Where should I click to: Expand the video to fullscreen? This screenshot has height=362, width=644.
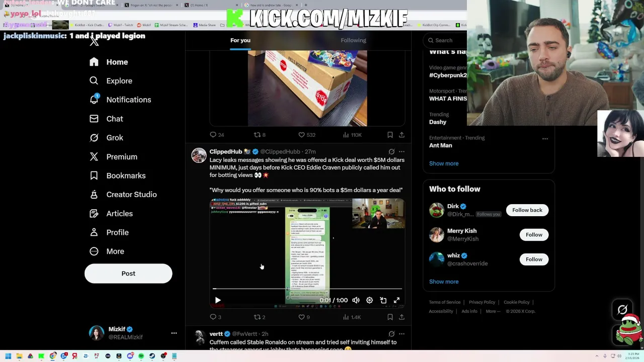click(396, 300)
